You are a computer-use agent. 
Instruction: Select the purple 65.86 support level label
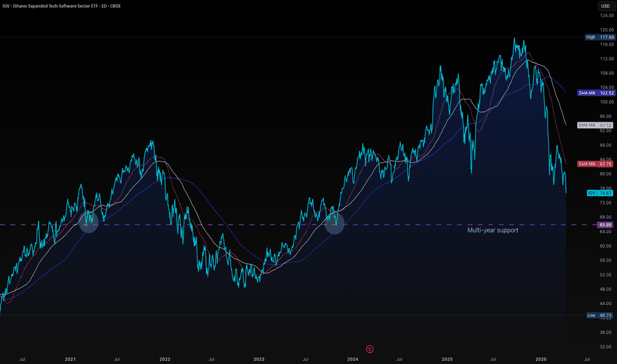[x=605, y=225]
